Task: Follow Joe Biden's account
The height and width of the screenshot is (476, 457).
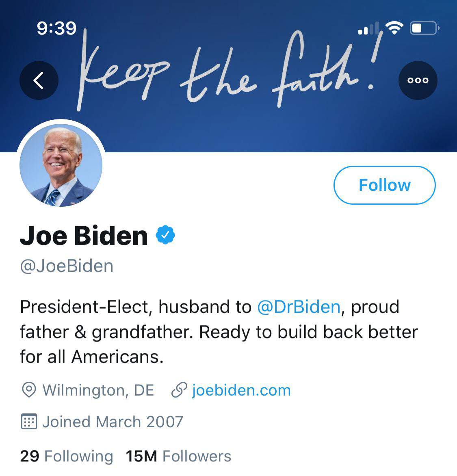Action: (x=384, y=185)
